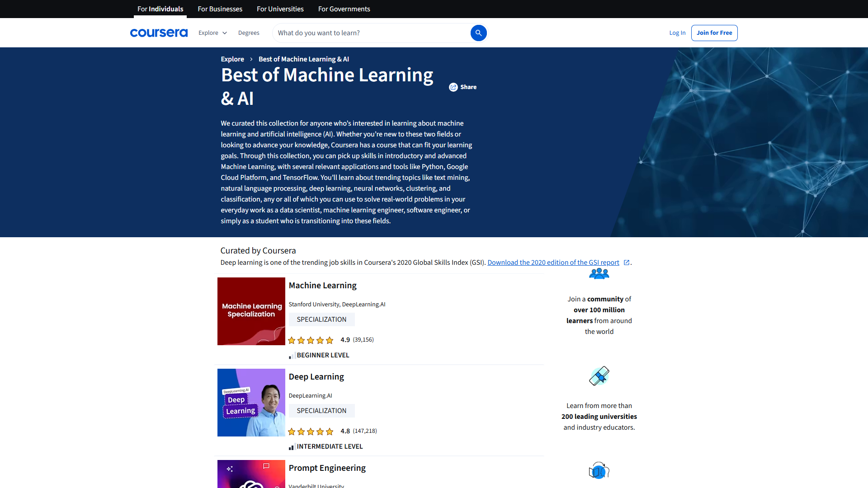Click the Explore breadcrumb link
Screen dimensions: 868x488
pyautogui.click(x=232, y=59)
